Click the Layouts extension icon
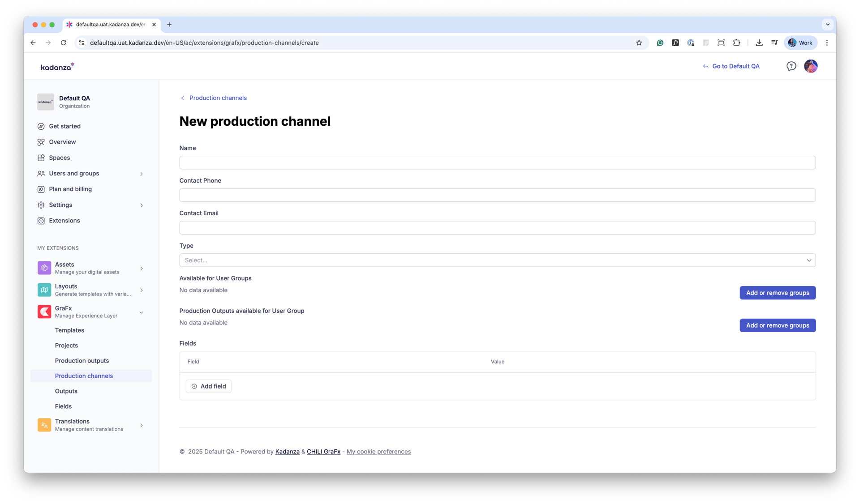This screenshot has width=860, height=504. [44, 290]
